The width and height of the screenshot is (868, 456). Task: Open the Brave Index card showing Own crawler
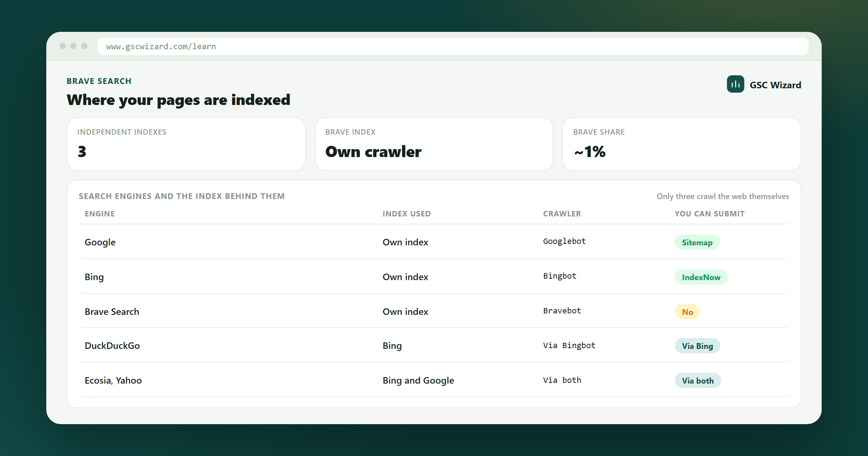click(434, 144)
